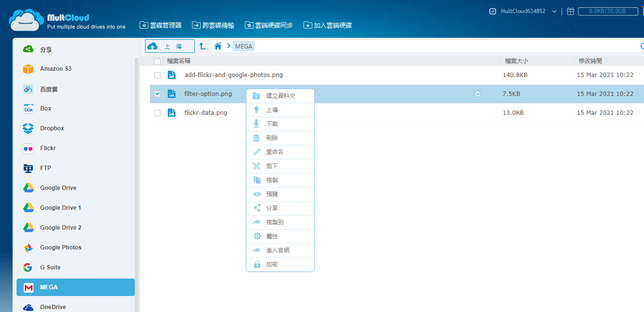Screen dimensions: 644x312
Task: Click the MEGA breadcrumb label
Action: (243, 46)
